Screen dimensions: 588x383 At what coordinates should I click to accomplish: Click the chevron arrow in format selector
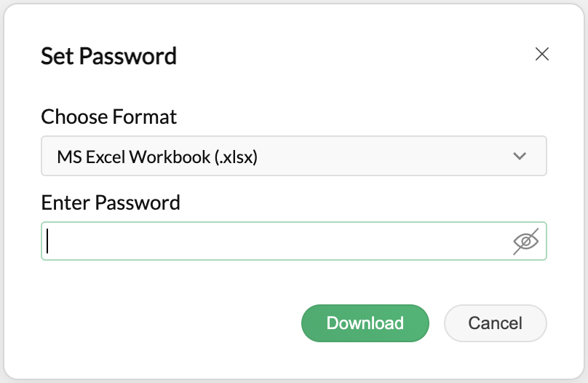coord(519,156)
